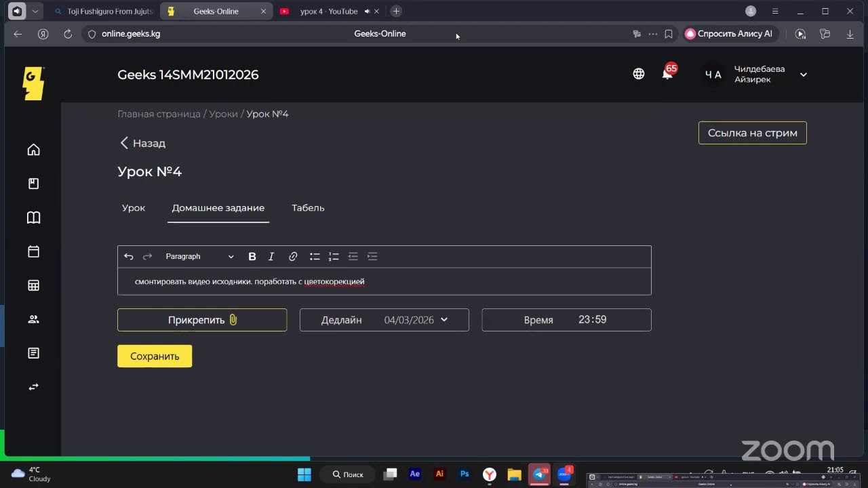The height and width of the screenshot is (488, 868).
Task: Toggle bulleted list in the editor
Action: (x=315, y=256)
